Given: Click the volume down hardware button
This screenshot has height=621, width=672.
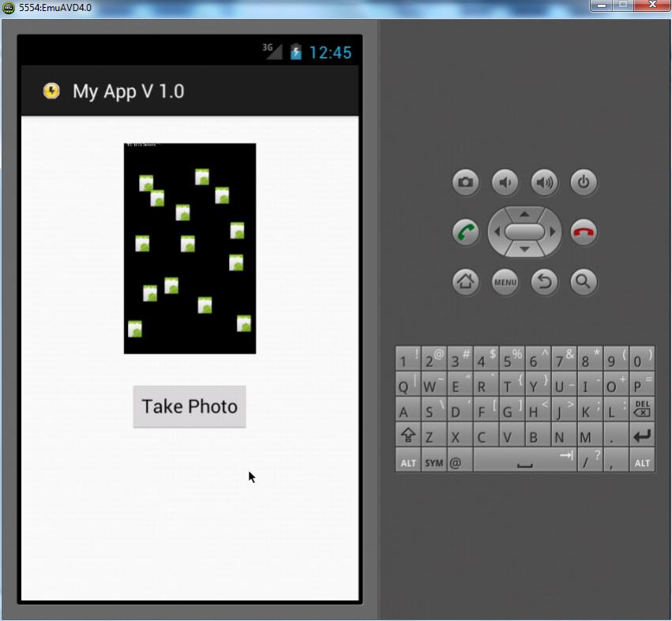Looking at the screenshot, I should (505, 182).
